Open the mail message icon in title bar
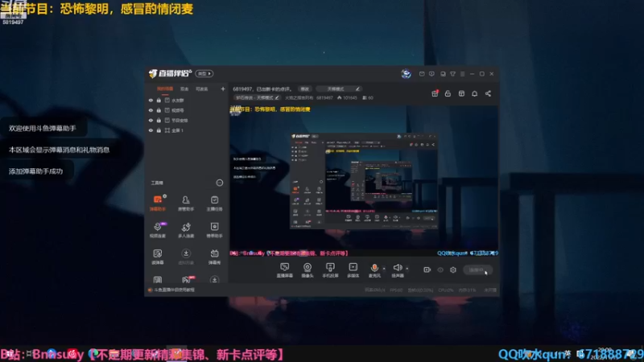This screenshot has width=644, height=362. pos(422,74)
